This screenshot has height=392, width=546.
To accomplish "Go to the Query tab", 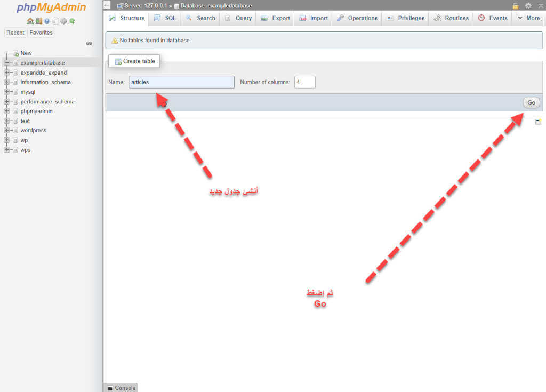I will (x=238, y=18).
